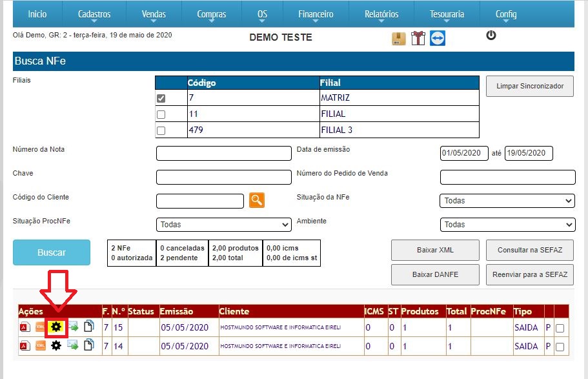Click the Consultar na SEFAZ button
Viewport: 588px width, 379px height.
point(530,250)
